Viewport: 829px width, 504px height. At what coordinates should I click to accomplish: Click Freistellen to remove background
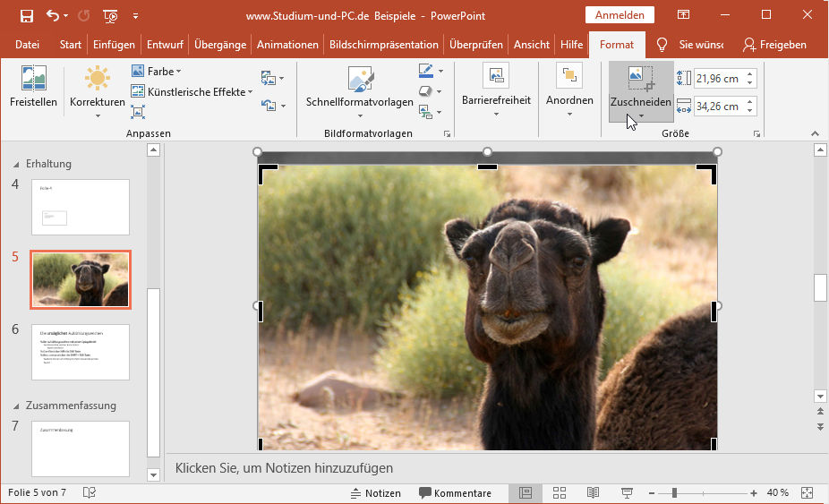33,86
